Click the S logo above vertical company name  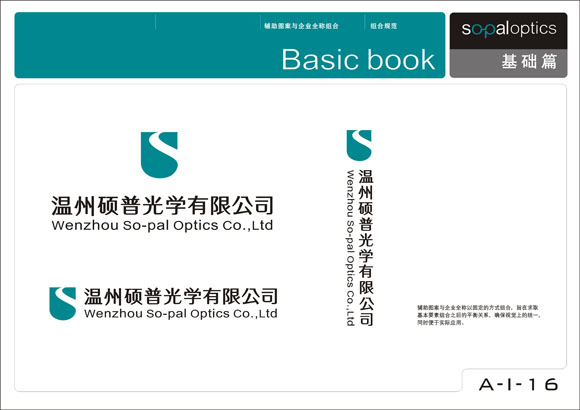click(359, 145)
